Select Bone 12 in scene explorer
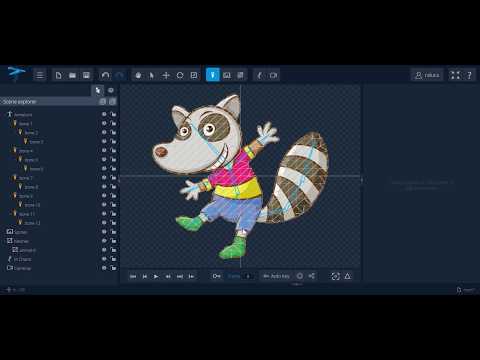 [x=32, y=223]
